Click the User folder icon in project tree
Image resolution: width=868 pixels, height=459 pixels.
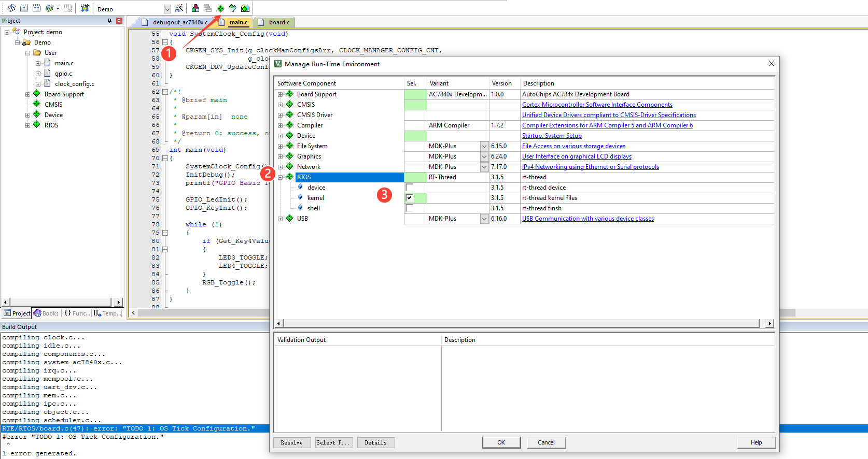tap(37, 53)
